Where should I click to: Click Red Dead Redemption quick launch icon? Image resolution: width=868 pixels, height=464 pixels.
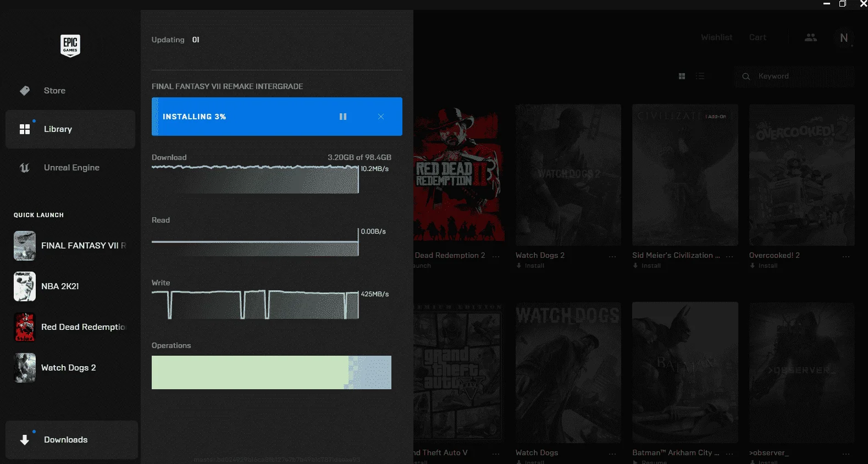[25, 327]
